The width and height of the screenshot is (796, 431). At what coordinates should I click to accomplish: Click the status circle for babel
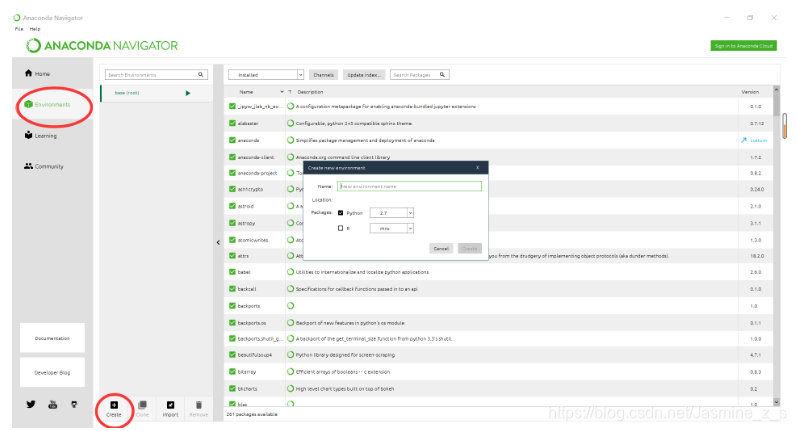pos(290,272)
